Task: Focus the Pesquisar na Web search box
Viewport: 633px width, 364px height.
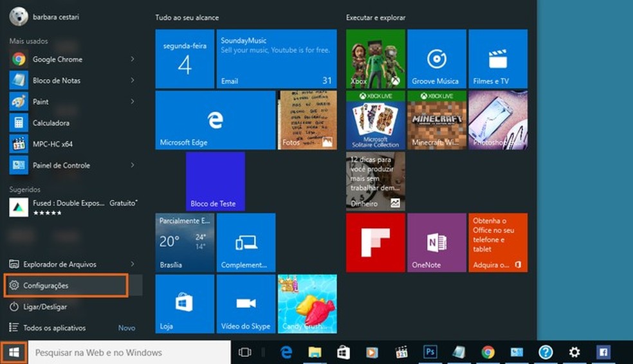Action: point(129,352)
